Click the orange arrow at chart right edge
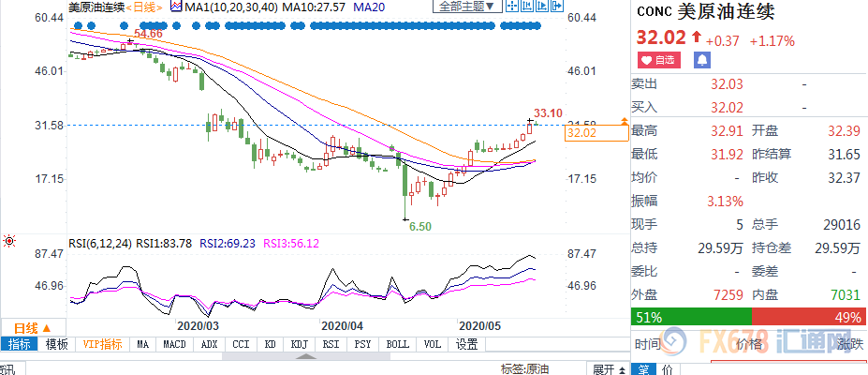868x375 pixels. (x=624, y=121)
